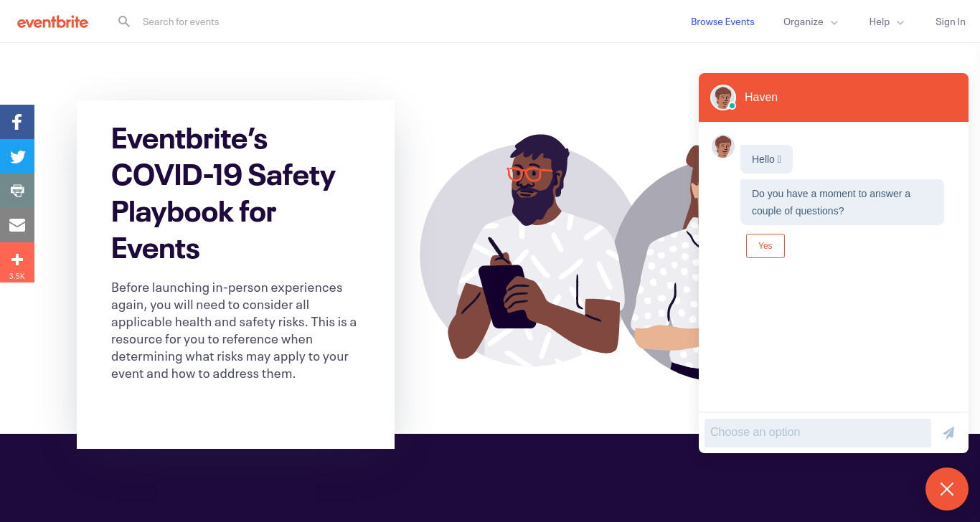Click Sign In in the navigation bar
The height and width of the screenshot is (522, 980).
(950, 22)
